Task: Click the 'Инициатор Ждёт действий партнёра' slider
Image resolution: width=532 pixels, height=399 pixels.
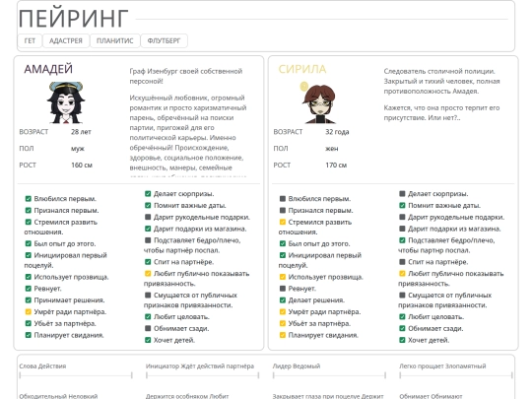Action: [x=203, y=375]
